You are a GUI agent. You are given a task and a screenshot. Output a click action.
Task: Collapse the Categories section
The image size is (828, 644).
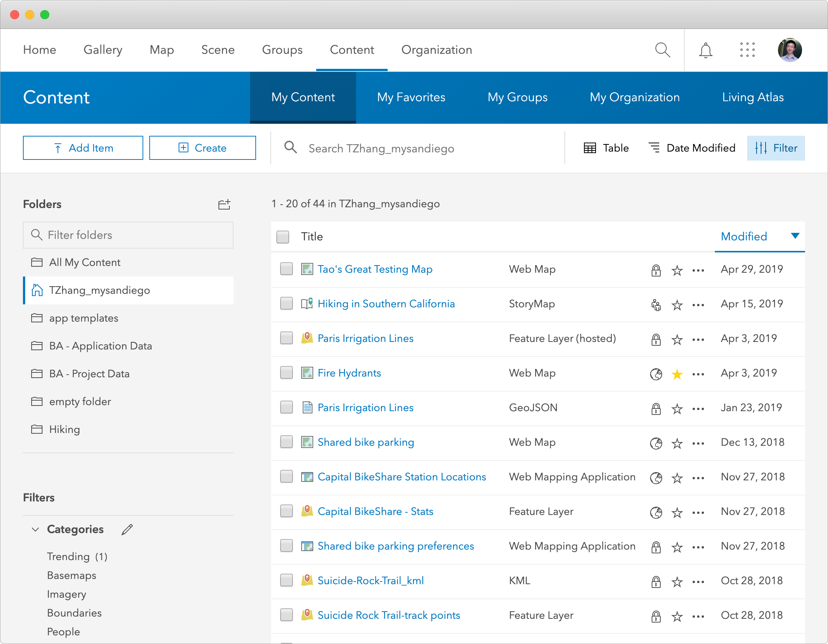coord(35,529)
